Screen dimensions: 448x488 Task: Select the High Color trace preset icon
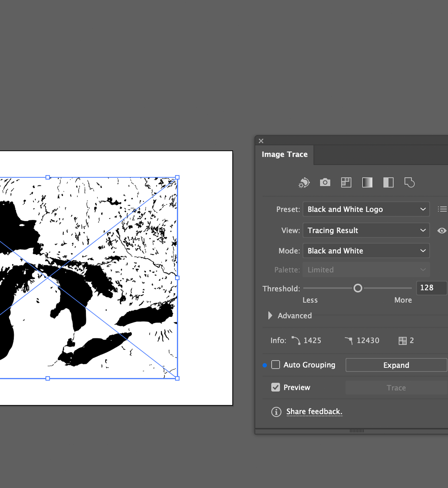(x=325, y=183)
